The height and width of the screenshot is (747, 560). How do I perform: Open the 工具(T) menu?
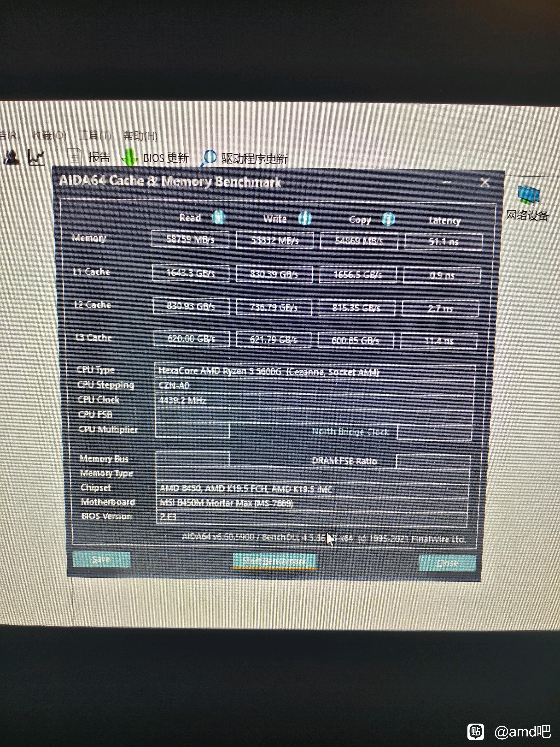pyautogui.click(x=95, y=136)
